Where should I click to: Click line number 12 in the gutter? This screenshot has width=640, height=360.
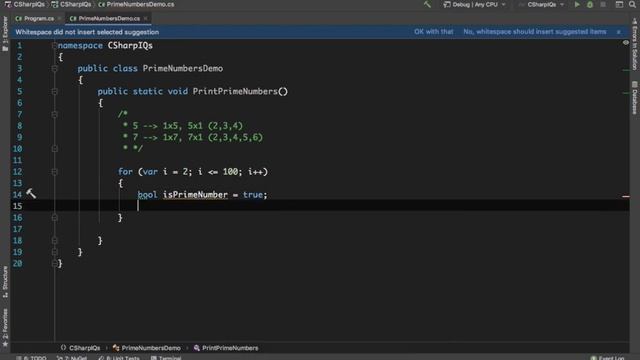coord(17,172)
